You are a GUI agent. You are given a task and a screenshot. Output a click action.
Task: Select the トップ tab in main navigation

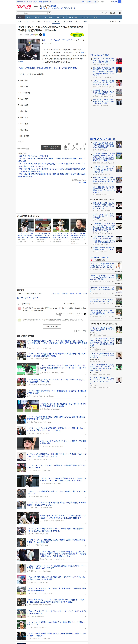[20, 17]
